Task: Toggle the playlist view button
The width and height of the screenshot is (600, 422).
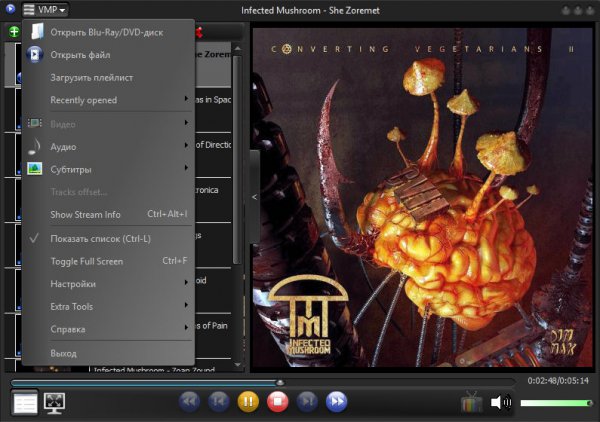Action: point(25,403)
